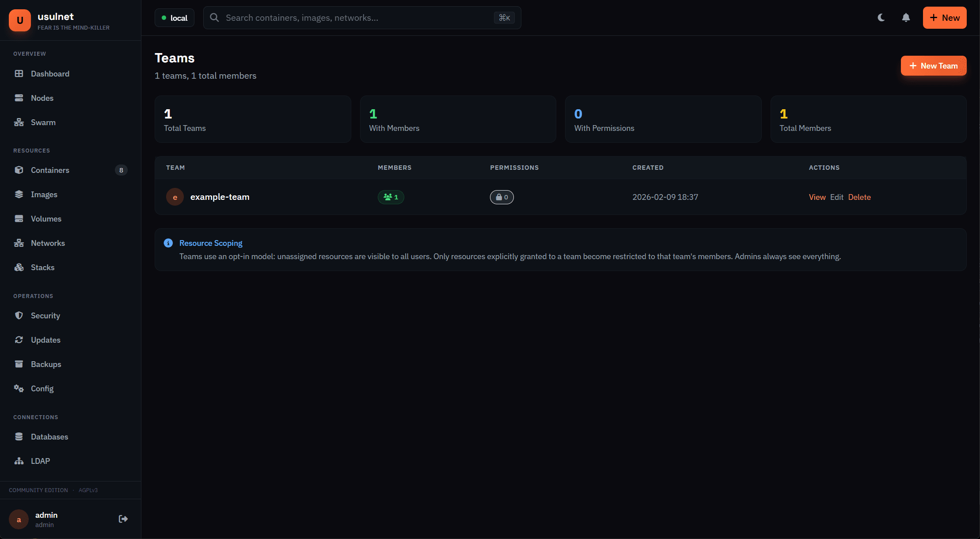Click the notification bell icon

tap(906, 18)
